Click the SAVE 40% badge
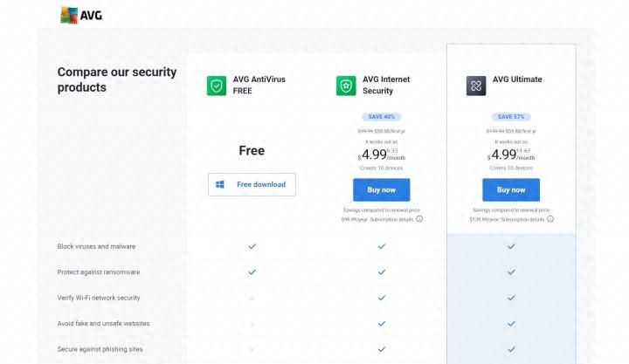629x364 pixels. pyautogui.click(x=382, y=117)
